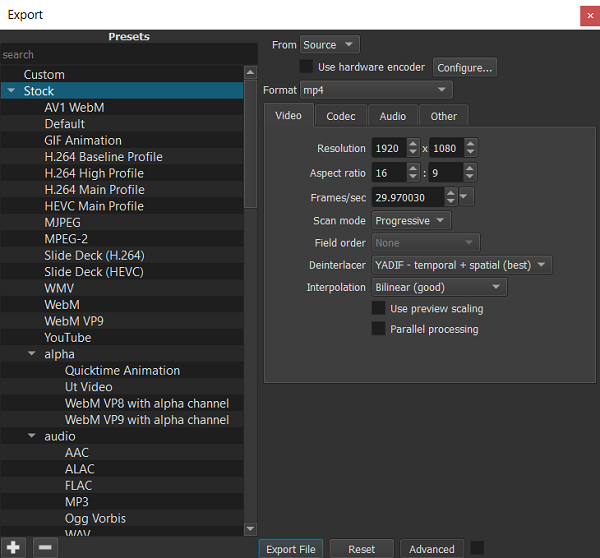Open the Format mp4 dropdown
The height and width of the screenshot is (558, 600).
(x=375, y=90)
